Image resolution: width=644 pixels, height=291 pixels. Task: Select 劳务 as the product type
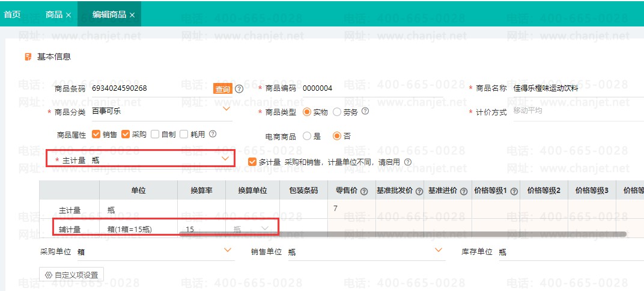tap(337, 112)
